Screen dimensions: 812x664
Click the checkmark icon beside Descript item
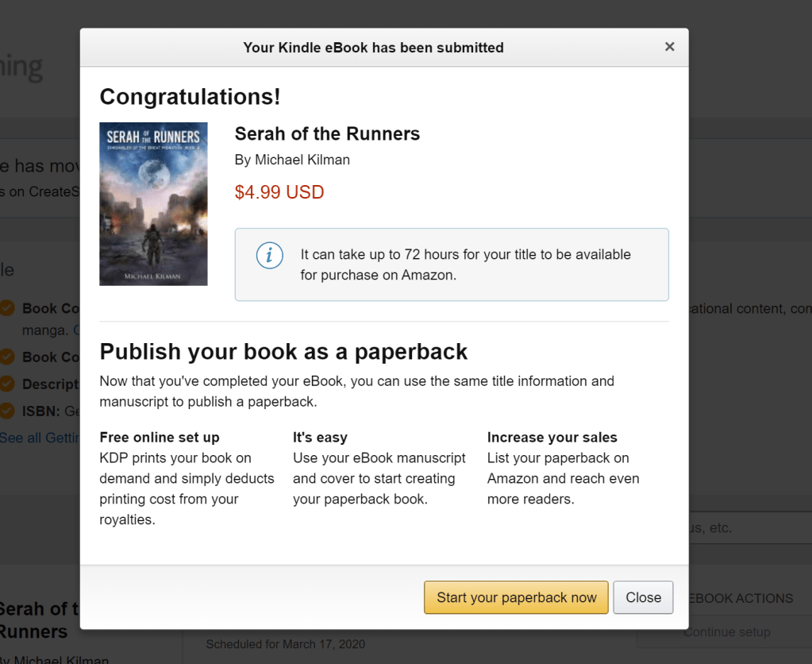7,384
